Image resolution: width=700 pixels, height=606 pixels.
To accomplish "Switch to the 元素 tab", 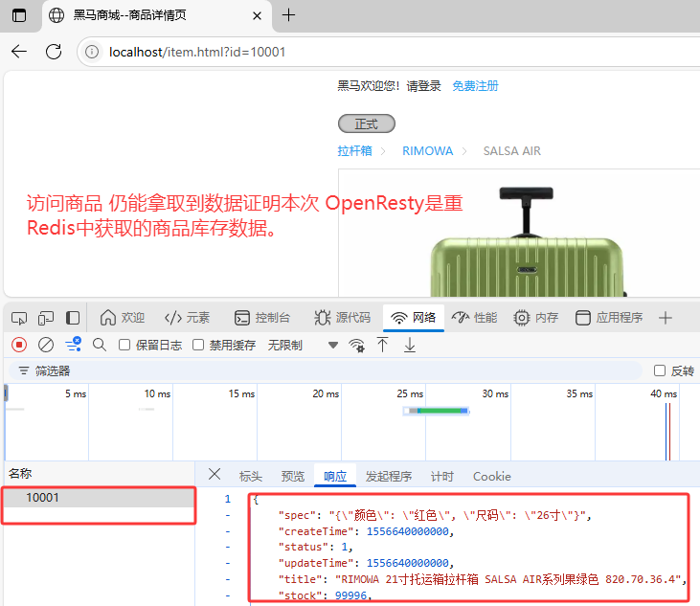I will (x=187, y=318).
